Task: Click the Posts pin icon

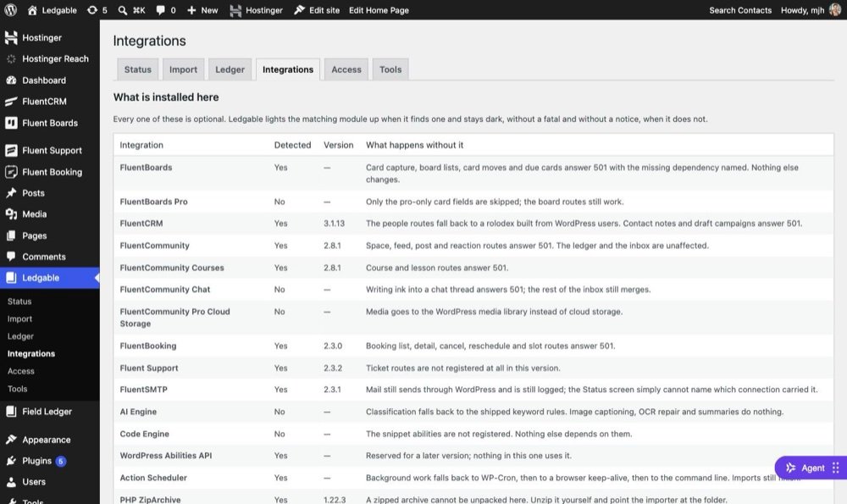Action: coord(11,193)
